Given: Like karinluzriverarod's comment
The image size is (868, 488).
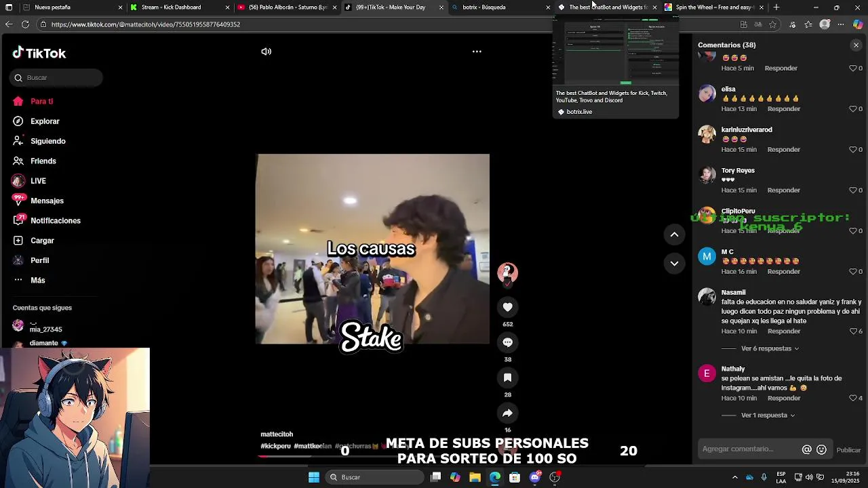Looking at the screenshot, I should click(853, 150).
